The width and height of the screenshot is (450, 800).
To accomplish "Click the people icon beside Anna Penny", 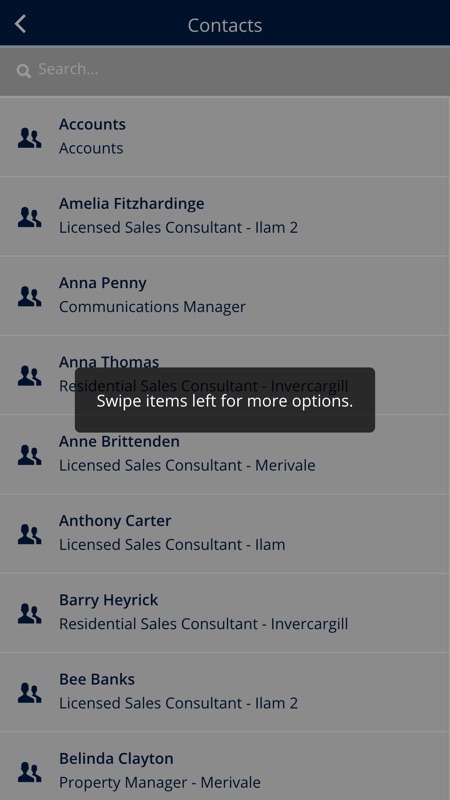I will pos(30,296).
